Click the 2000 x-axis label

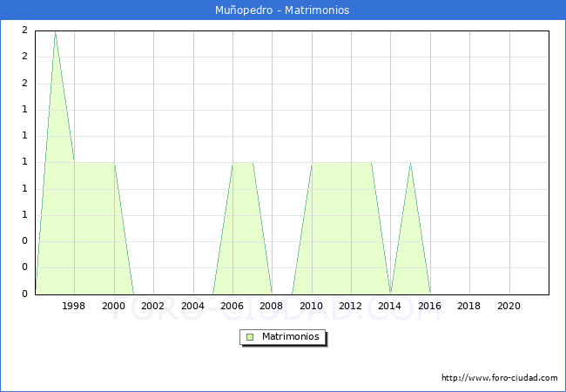113,306
